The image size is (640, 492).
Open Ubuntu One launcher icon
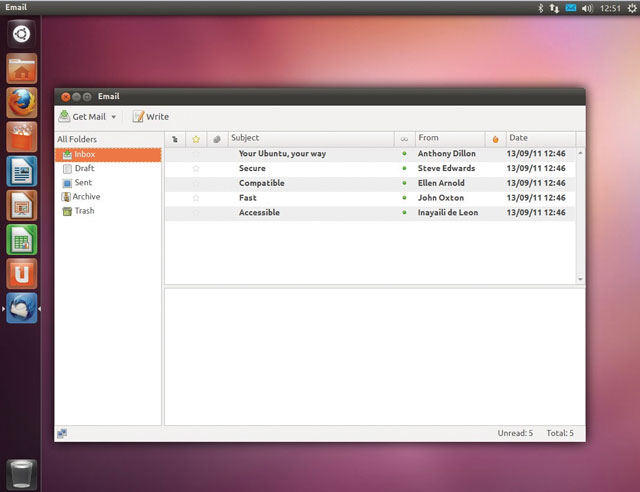[22, 274]
